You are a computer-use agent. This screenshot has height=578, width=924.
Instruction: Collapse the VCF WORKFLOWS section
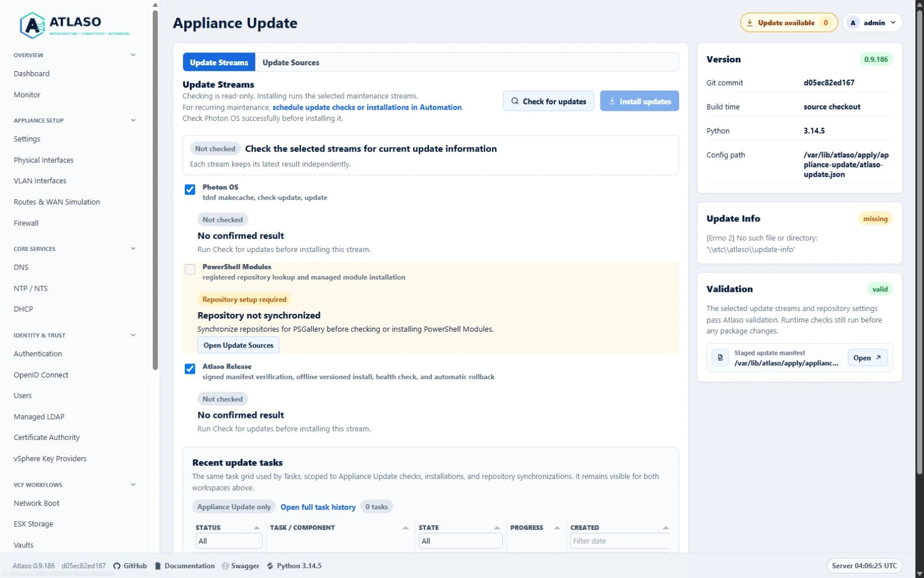click(x=133, y=484)
